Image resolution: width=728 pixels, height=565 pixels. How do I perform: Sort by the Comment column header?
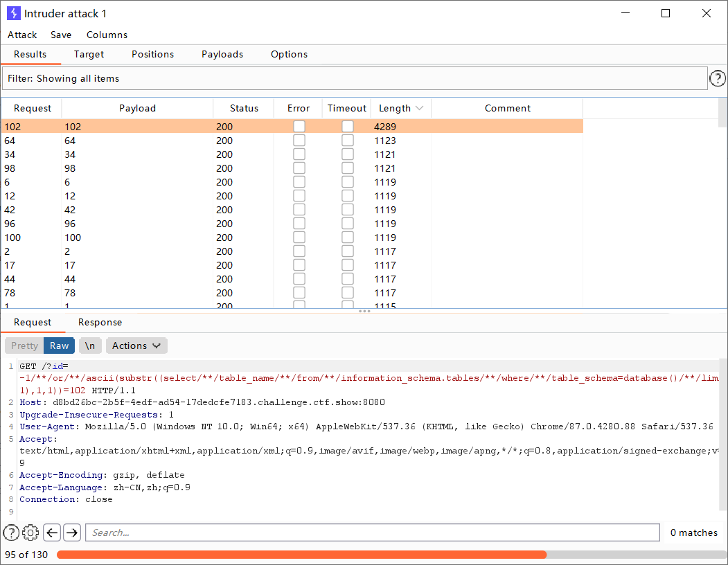(x=508, y=108)
